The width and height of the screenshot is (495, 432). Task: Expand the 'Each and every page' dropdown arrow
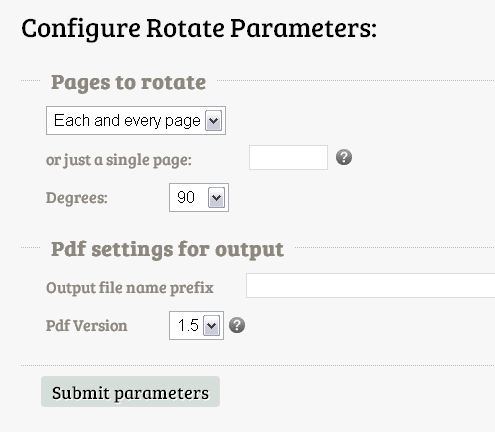click(x=213, y=121)
